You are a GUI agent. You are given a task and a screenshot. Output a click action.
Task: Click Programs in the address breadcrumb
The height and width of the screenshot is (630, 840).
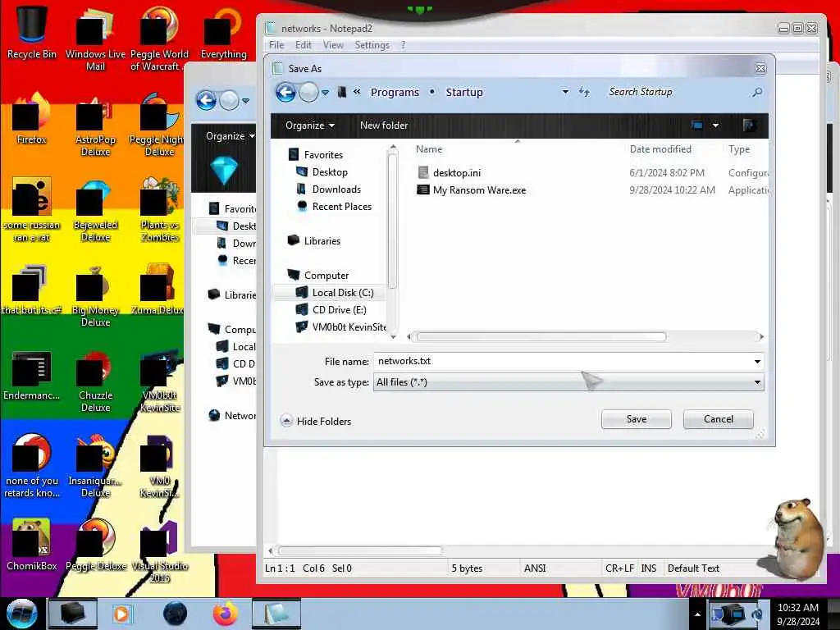[395, 92]
